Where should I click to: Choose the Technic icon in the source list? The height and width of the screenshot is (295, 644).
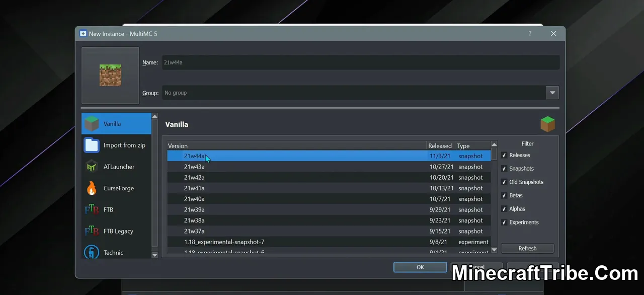click(x=91, y=252)
